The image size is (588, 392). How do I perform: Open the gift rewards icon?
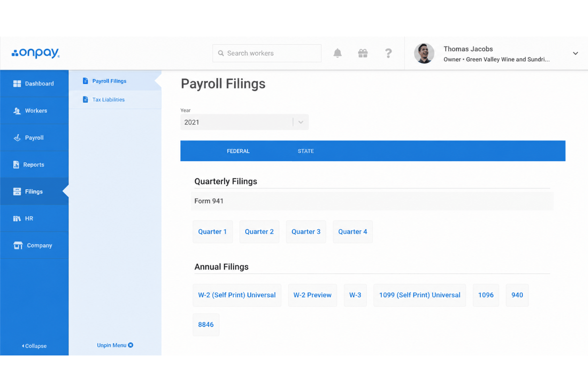pos(363,53)
